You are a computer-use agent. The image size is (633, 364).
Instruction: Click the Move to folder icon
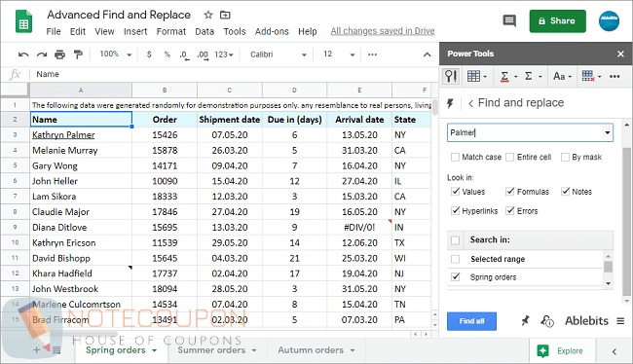(x=225, y=15)
